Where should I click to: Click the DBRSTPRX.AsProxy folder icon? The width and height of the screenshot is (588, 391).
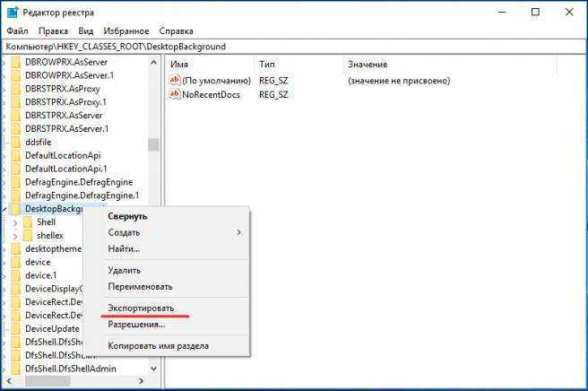point(16,89)
